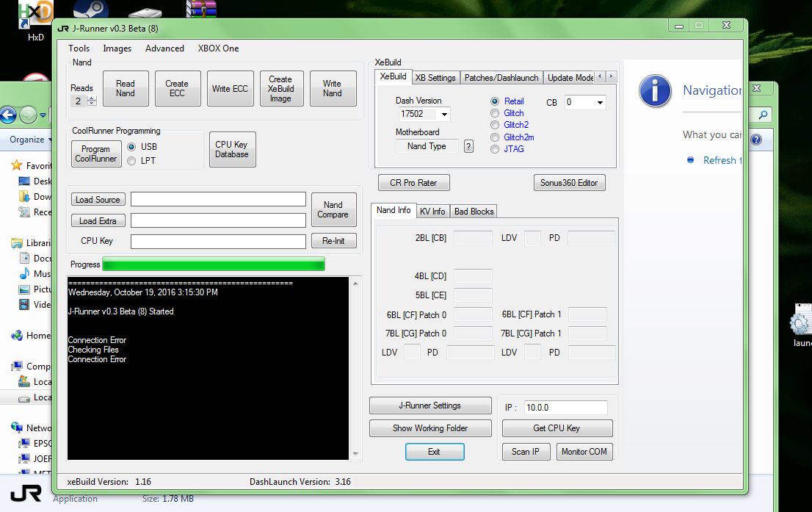Open the Images menu
Screen dimensions: 812x512
[x=117, y=48]
